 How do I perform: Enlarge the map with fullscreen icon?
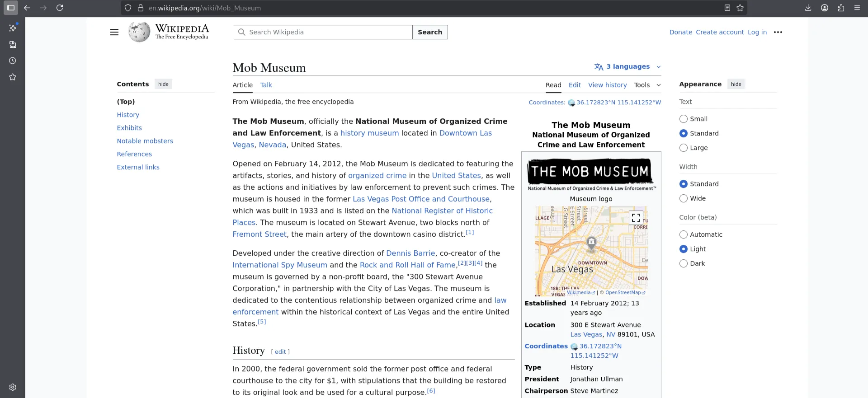[x=636, y=217]
